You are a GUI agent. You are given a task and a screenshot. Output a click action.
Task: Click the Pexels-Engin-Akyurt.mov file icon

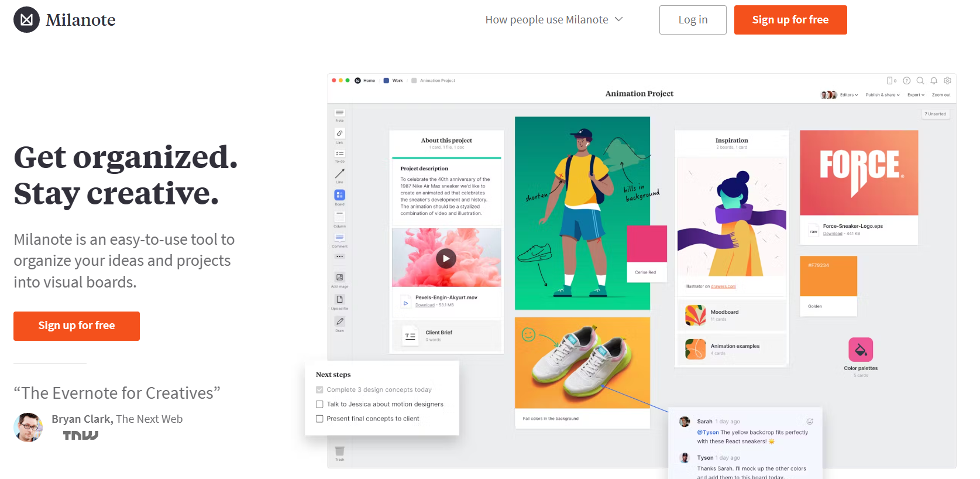[x=405, y=303]
